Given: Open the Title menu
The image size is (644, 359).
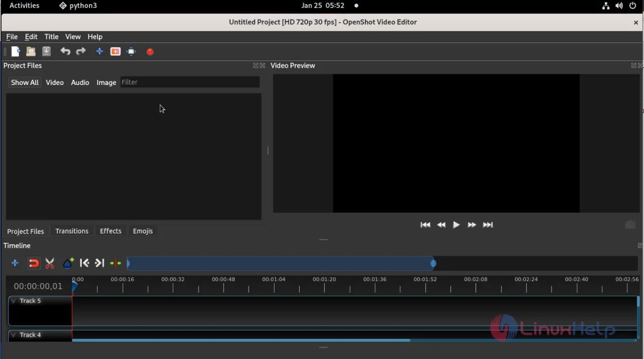Looking at the screenshot, I should click(51, 37).
